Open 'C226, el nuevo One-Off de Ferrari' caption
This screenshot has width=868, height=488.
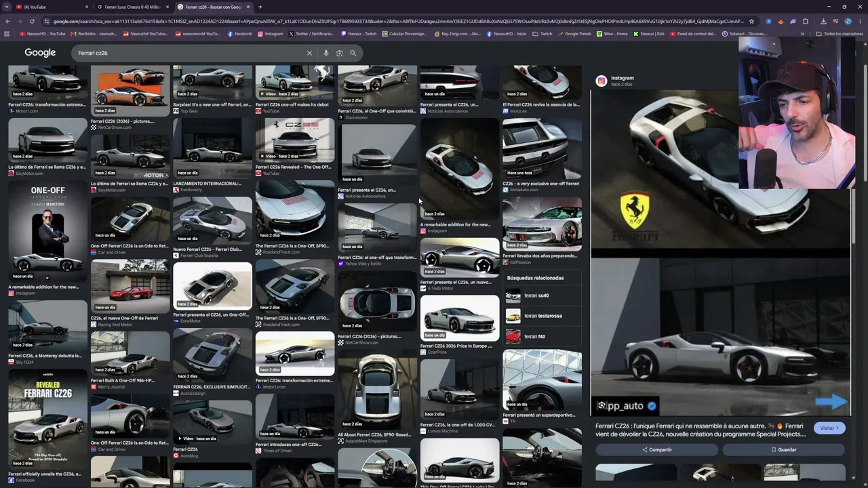click(124, 318)
